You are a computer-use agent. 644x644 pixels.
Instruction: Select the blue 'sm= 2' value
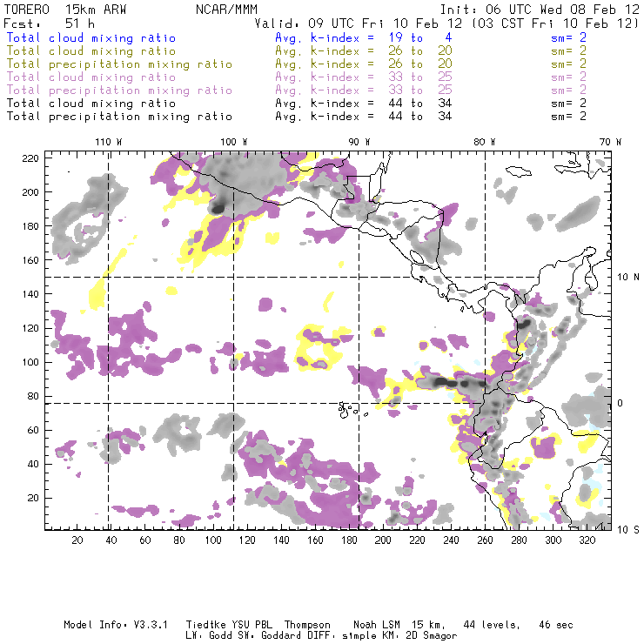568,37
